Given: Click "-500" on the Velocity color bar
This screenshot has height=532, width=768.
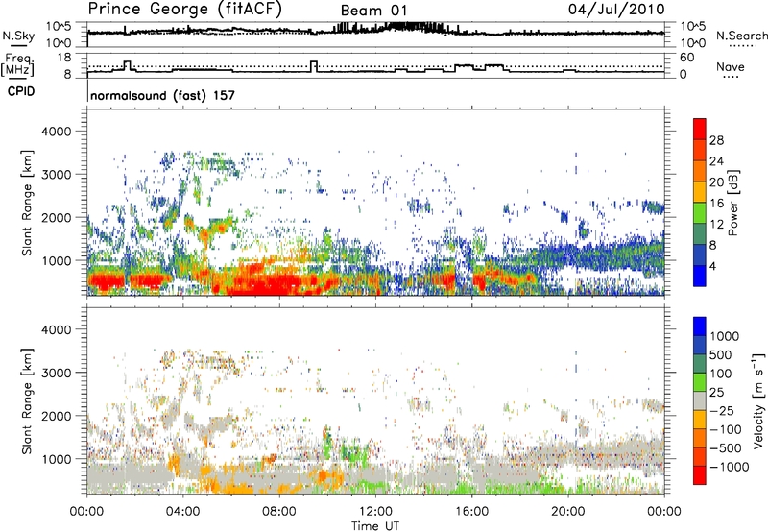Looking at the screenshot, I should click(726, 447).
